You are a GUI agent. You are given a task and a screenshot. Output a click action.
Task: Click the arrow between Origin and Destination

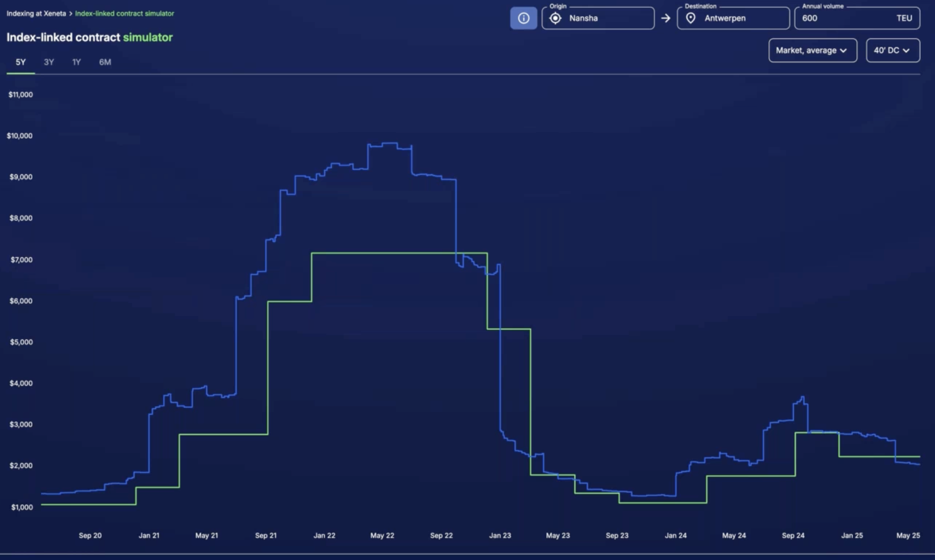pos(666,18)
